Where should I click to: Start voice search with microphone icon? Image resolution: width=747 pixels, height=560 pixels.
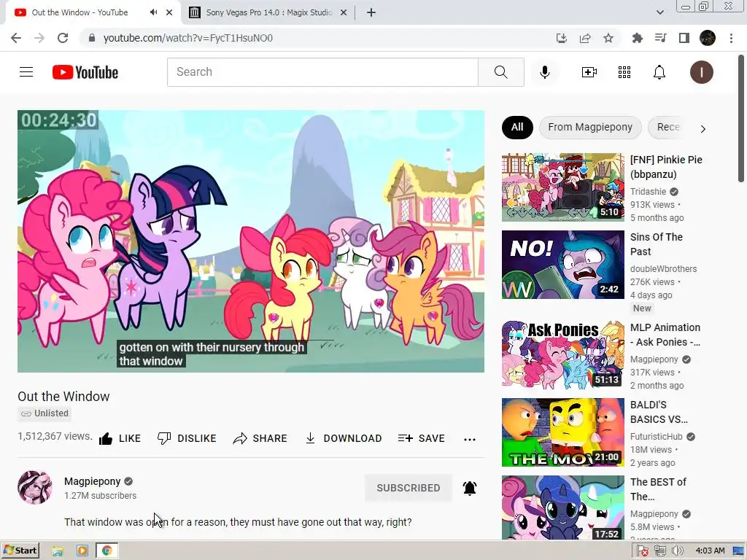click(545, 72)
